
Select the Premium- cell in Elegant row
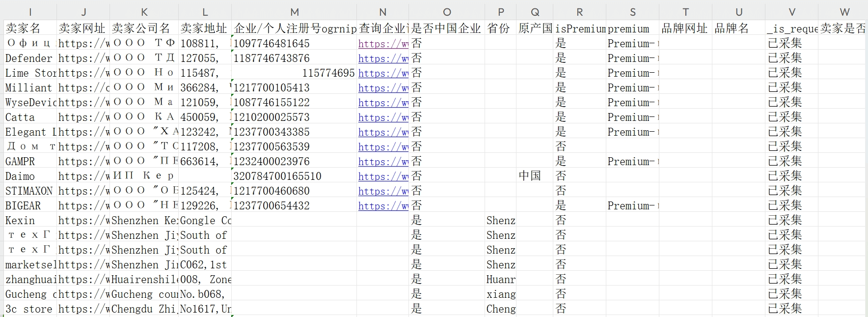click(x=633, y=132)
